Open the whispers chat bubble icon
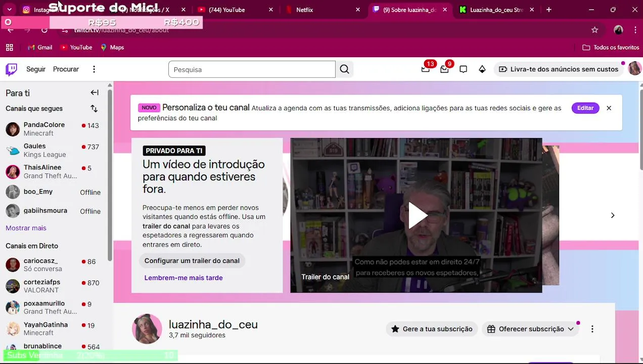The image size is (643, 364). (x=463, y=69)
